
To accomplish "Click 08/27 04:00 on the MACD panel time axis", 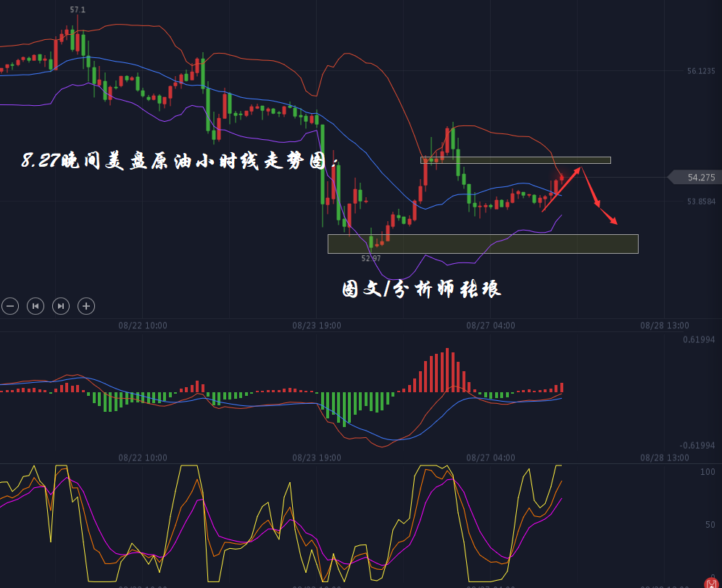I will (x=491, y=457).
